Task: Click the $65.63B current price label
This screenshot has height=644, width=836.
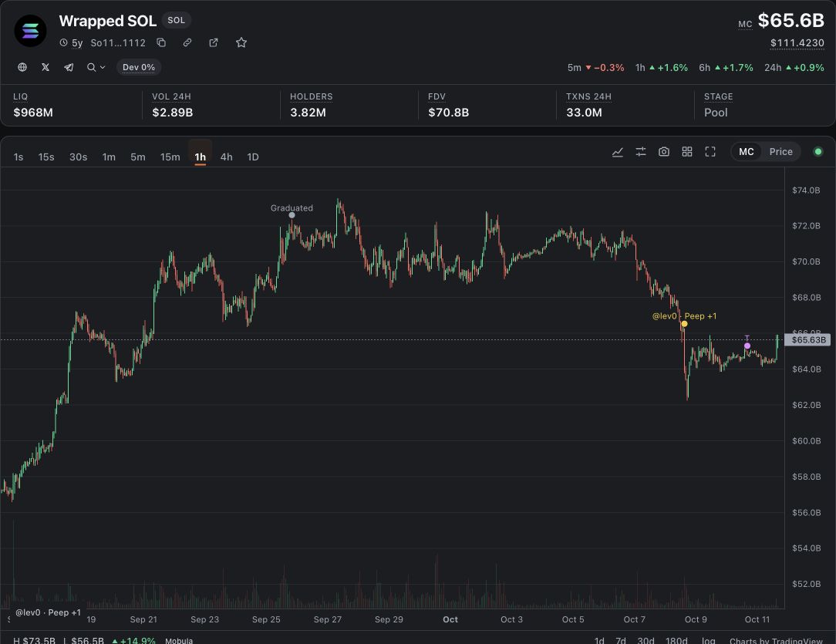Action: 807,339
